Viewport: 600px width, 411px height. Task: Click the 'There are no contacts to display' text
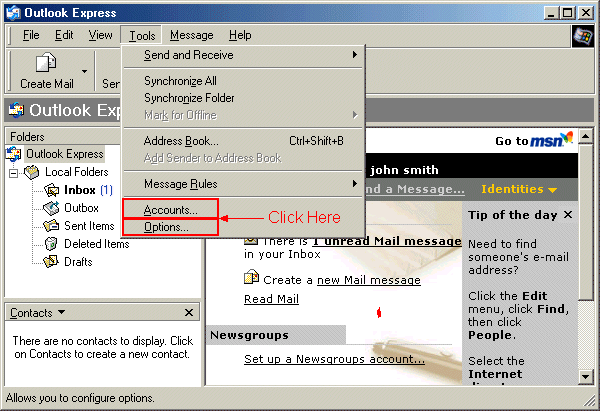click(x=102, y=347)
